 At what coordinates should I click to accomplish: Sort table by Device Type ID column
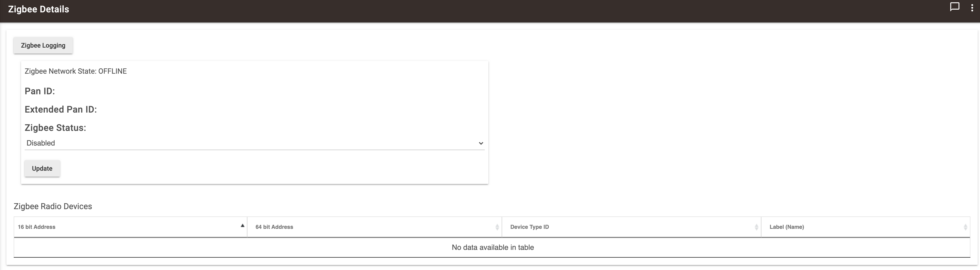click(x=632, y=227)
